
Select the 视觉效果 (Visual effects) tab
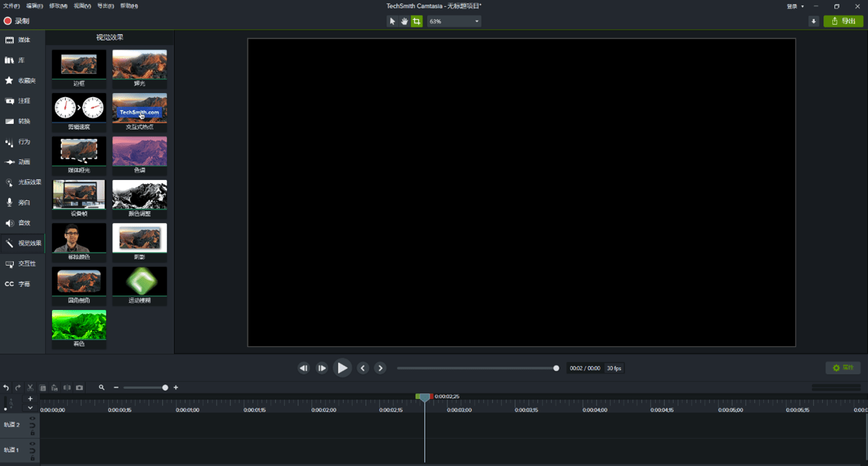click(x=23, y=243)
